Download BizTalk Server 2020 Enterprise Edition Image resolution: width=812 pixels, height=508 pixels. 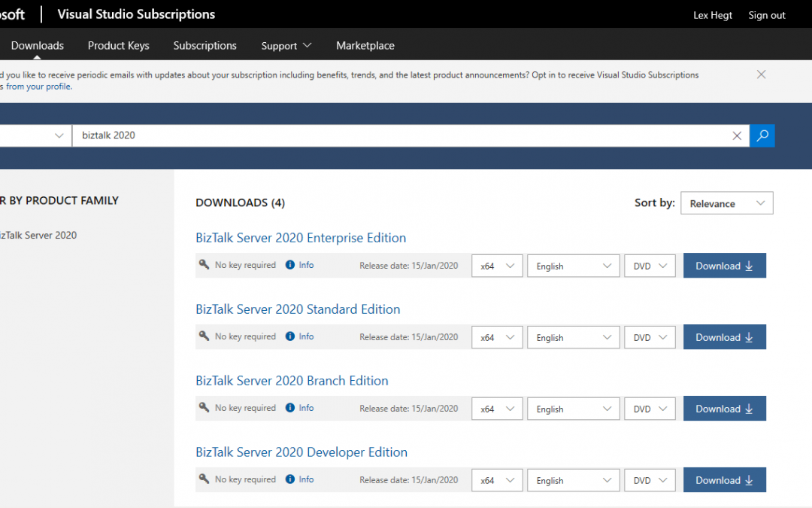[x=725, y=266]
